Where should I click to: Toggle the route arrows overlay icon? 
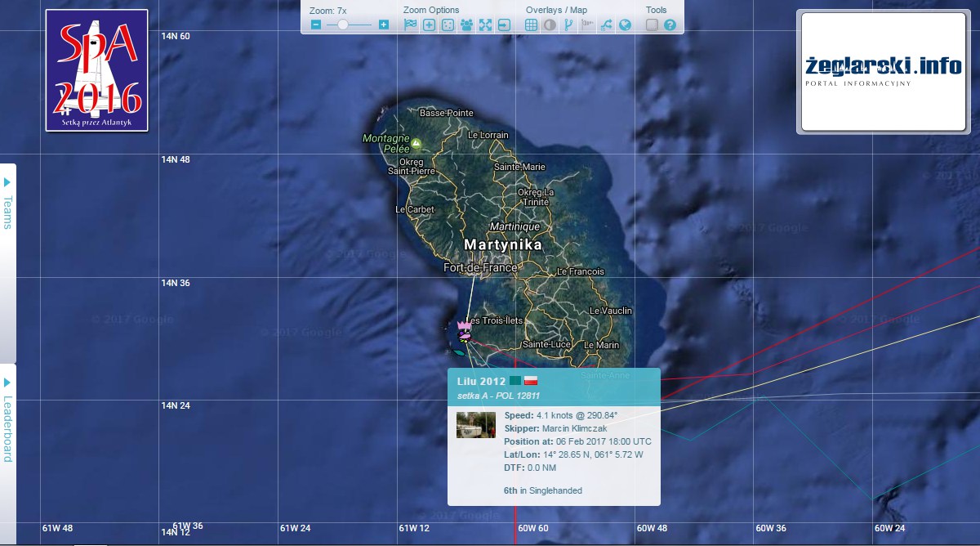pos(606,25)
